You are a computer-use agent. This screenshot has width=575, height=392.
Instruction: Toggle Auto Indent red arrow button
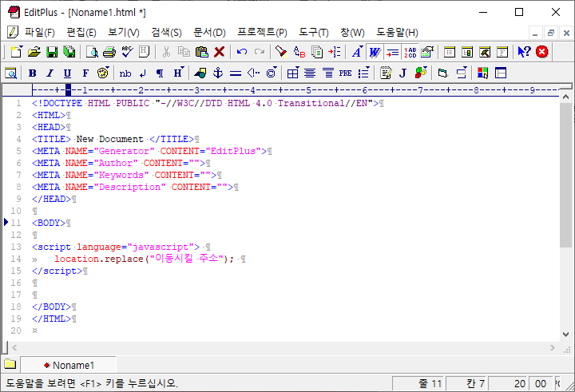(x=392, y=52)
